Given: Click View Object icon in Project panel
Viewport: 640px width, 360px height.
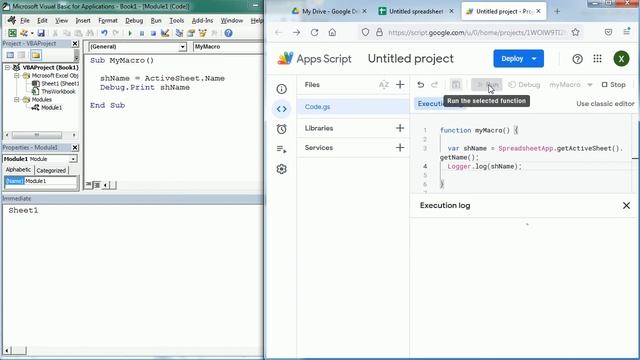Looking at the screenshot, I should point(22,55).
